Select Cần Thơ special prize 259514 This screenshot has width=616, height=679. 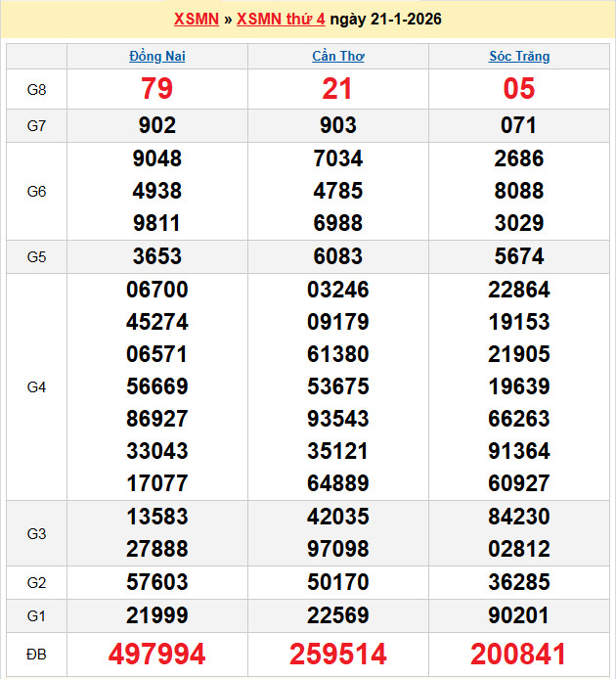point(338,654)
